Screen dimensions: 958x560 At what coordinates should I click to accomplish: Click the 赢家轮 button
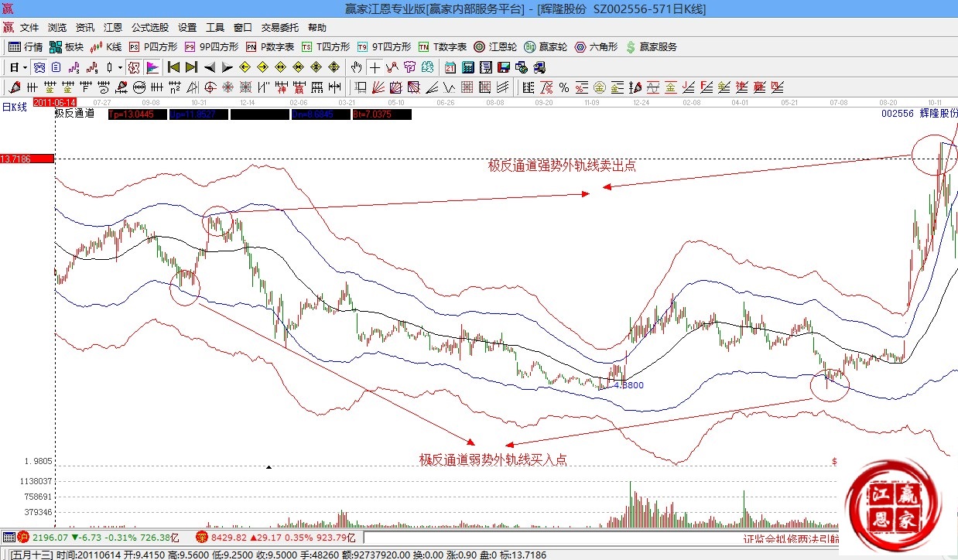click(x=546, y=47)
